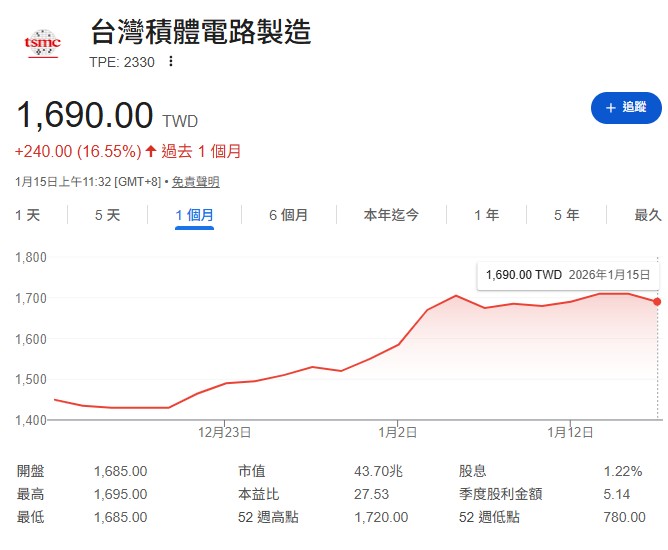
Task: Click the quarterly dividend value 5.14
Action: [616, 494]
